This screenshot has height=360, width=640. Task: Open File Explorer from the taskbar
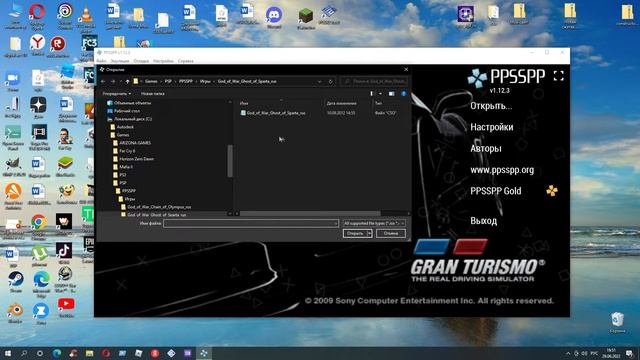click(89, 353)
